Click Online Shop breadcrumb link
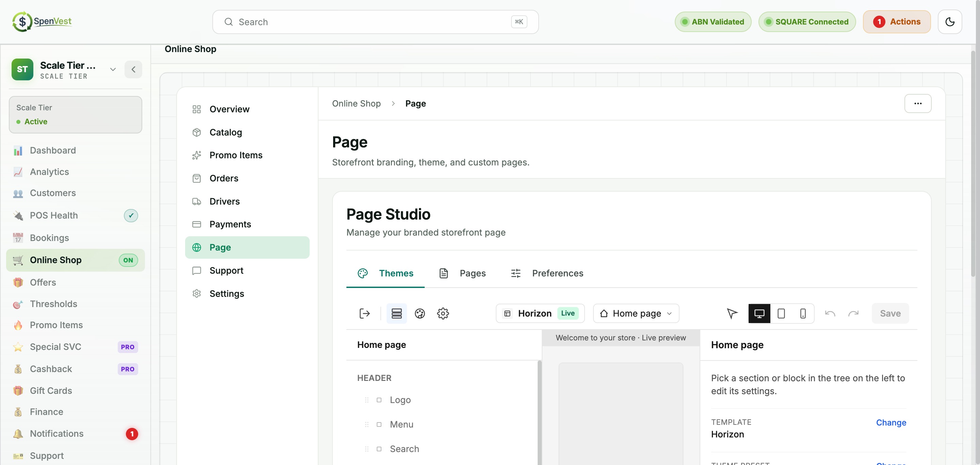The height and width of the screenshot is (465, 980). [x=356, y=103]
